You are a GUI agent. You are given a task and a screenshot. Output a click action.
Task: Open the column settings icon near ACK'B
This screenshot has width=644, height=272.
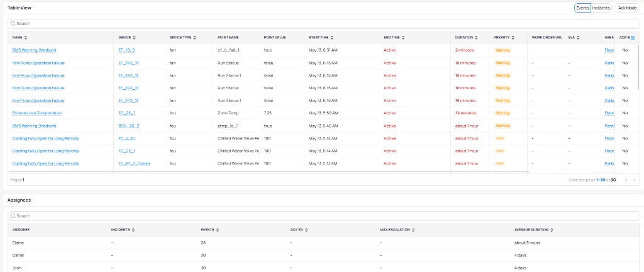tap(633, 37)
